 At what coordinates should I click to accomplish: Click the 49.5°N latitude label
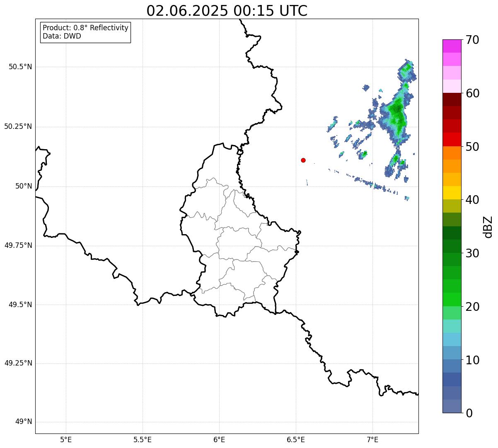(20, 305)
